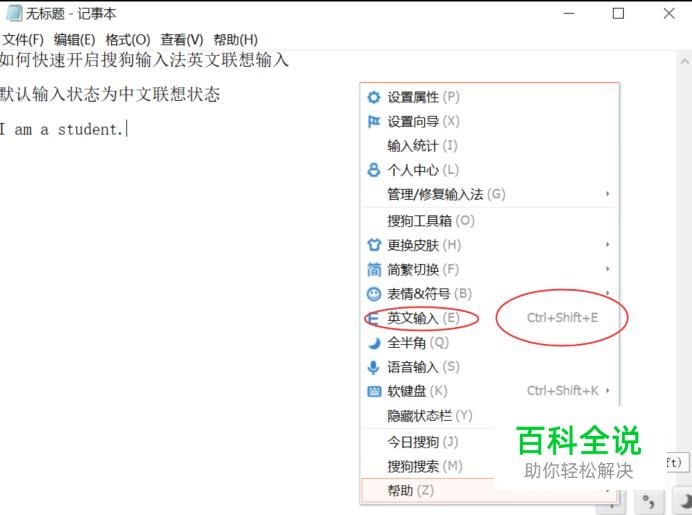Click the keyboard icon beside 软键盘
This screenshot has width=692, height=515.
(x=374, y=391)
